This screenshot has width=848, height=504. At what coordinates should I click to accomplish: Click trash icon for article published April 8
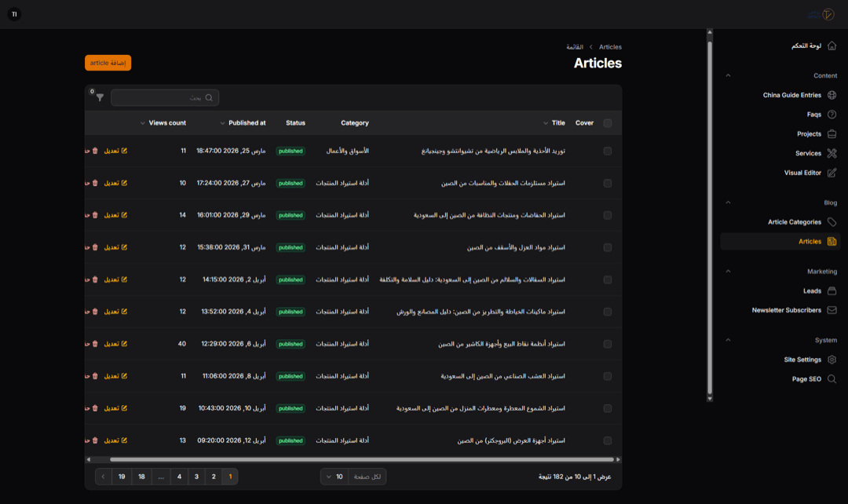click(x=95, y=376)
